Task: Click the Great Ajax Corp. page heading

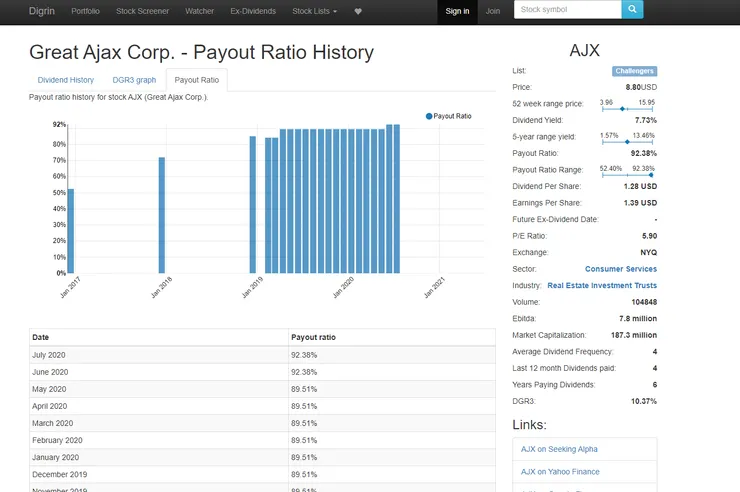Action: (x=202, y=52)
